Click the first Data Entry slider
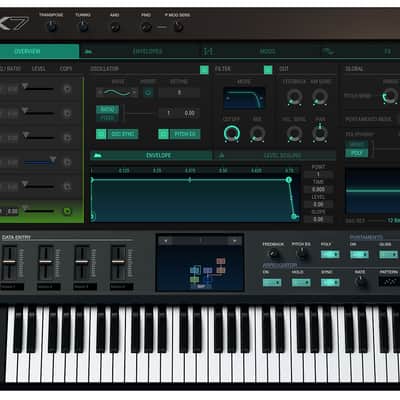 (9, 263)
